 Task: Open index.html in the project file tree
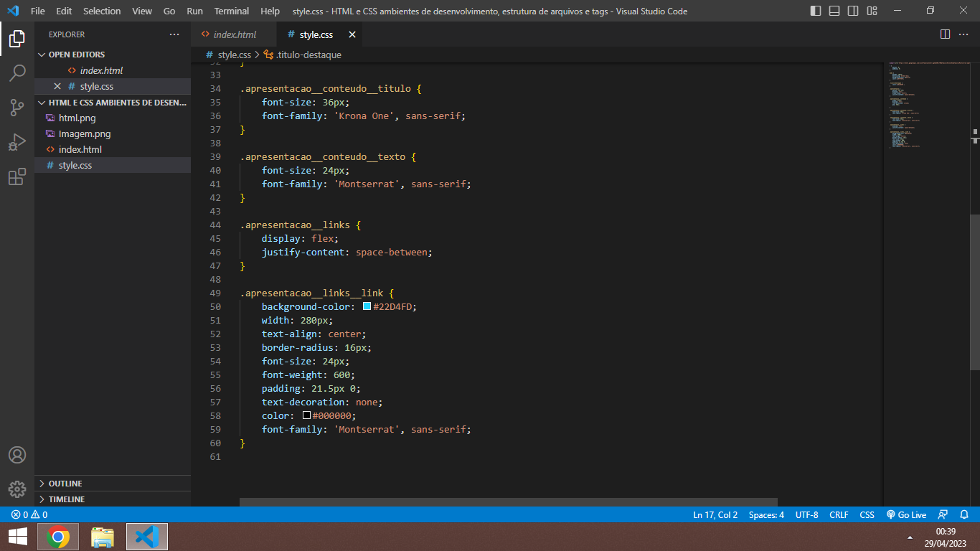click(x=113, y=149)
